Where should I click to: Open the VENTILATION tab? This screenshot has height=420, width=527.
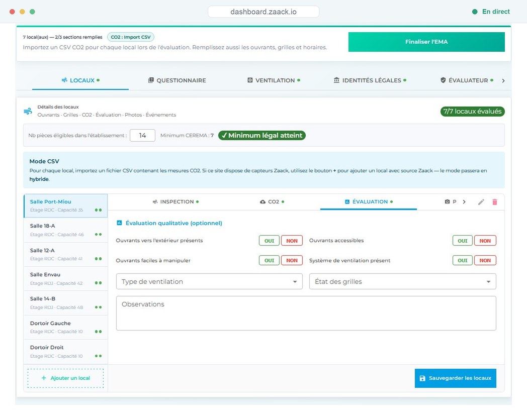274,80
